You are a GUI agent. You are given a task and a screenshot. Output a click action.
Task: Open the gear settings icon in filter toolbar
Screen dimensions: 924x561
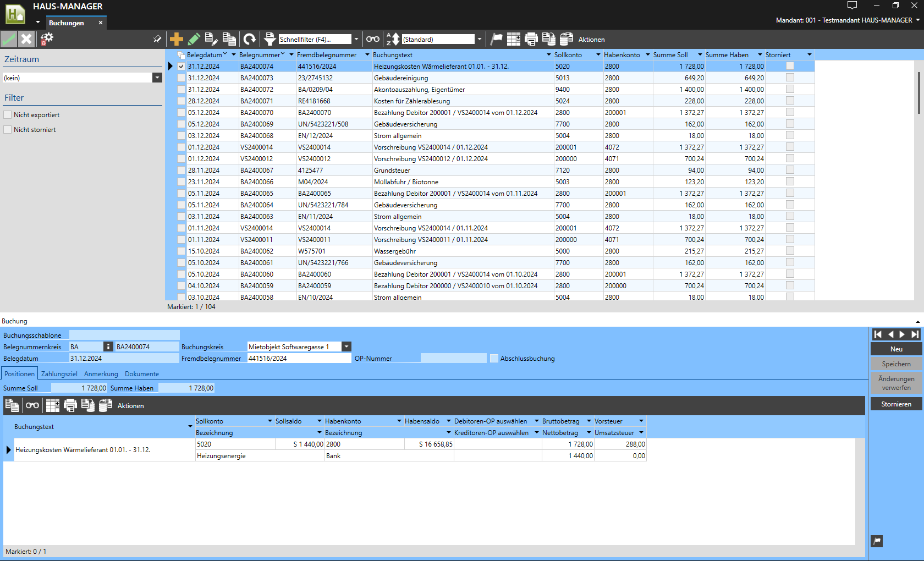(47, 39)
